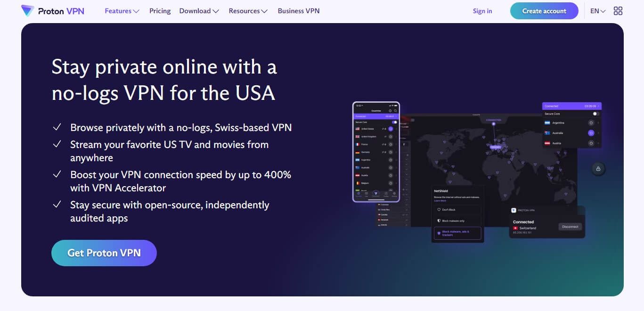
Task: Expand Austria chevron in right panel
Action: pyautogui.click(x=598, y=143)
